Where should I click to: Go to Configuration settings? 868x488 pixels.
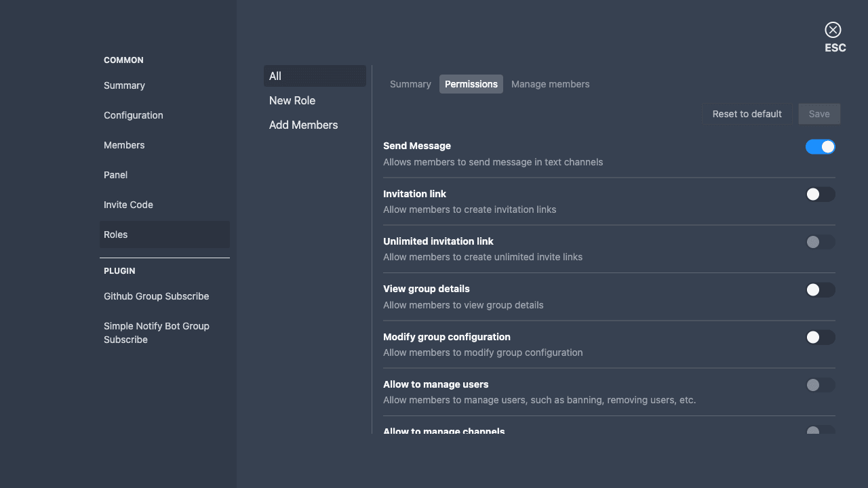134,115
